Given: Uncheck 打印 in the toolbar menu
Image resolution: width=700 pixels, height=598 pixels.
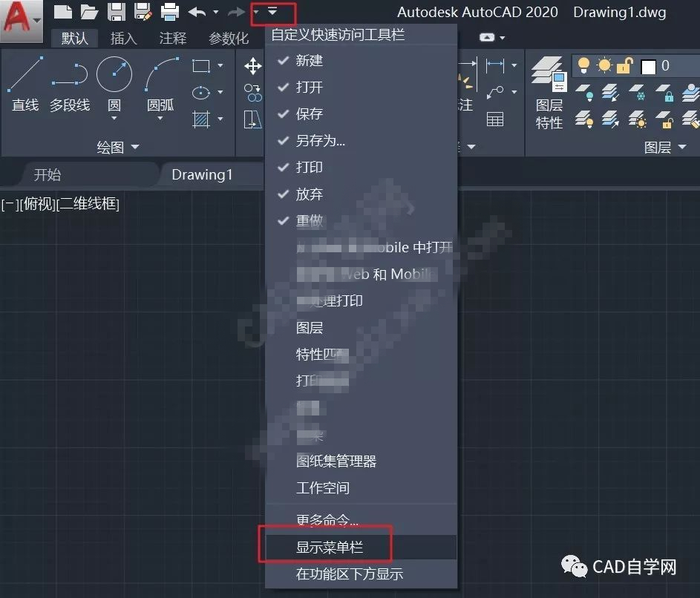Looking at the screenshot, I should (x=361, y=168).
